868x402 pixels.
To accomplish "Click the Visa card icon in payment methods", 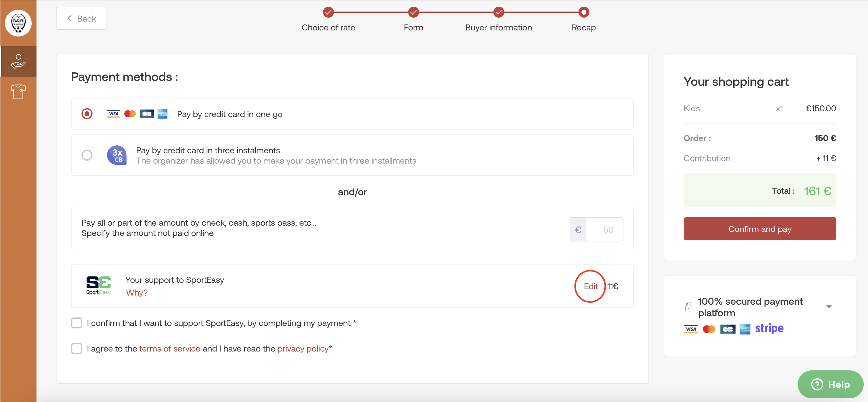I will pyautogui.click(x=113, y=113).
